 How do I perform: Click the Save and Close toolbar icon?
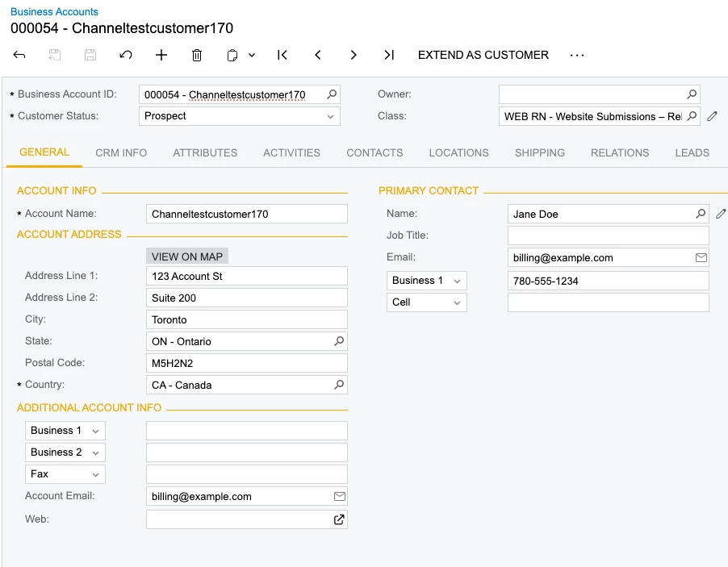point(55,55)
